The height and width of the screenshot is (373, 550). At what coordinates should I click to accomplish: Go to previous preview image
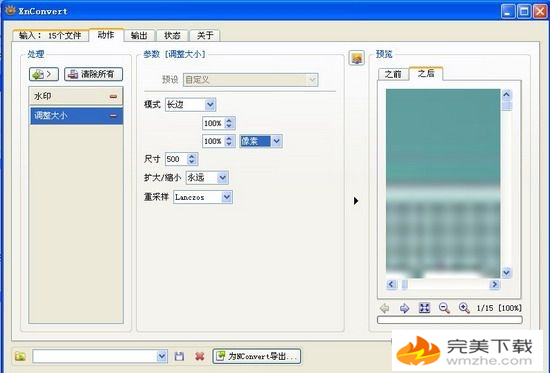pyautogui.click(x=384, y=308)
